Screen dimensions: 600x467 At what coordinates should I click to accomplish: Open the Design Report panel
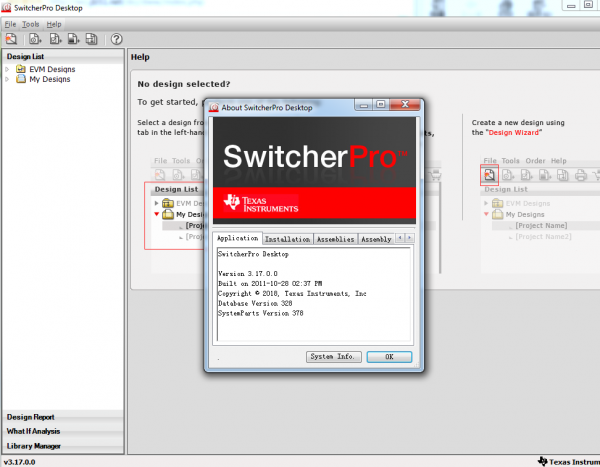coord(63,417)
